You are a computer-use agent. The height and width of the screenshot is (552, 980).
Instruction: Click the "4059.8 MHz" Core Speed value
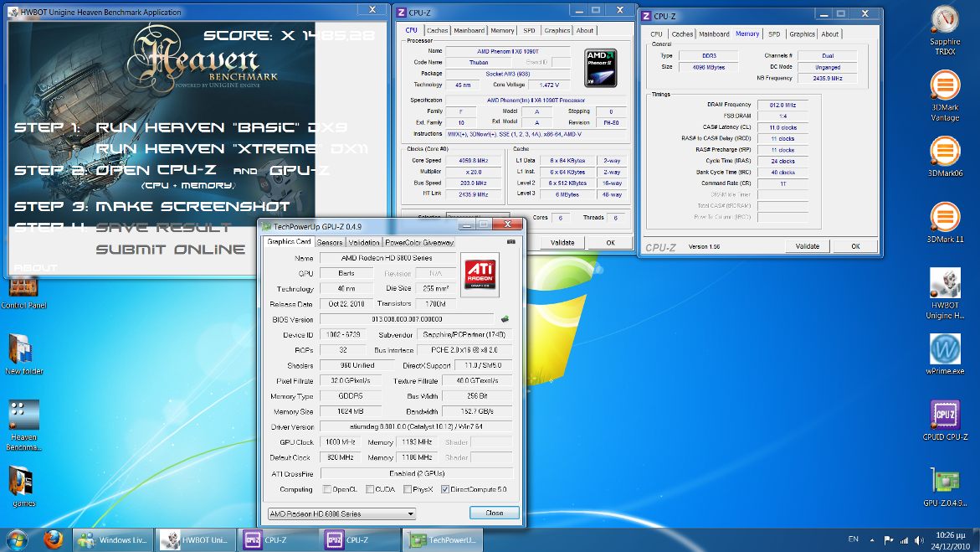(x=474, y=161)
